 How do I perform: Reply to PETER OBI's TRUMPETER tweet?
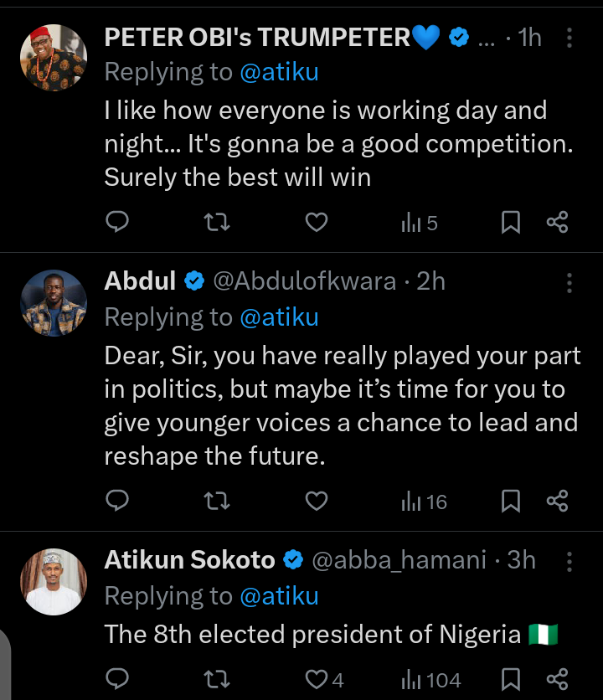[118, 222]
